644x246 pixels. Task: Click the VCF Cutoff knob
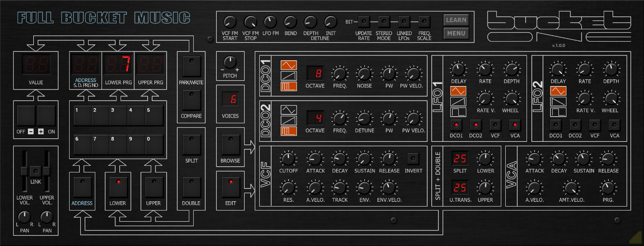click(289, 158)
